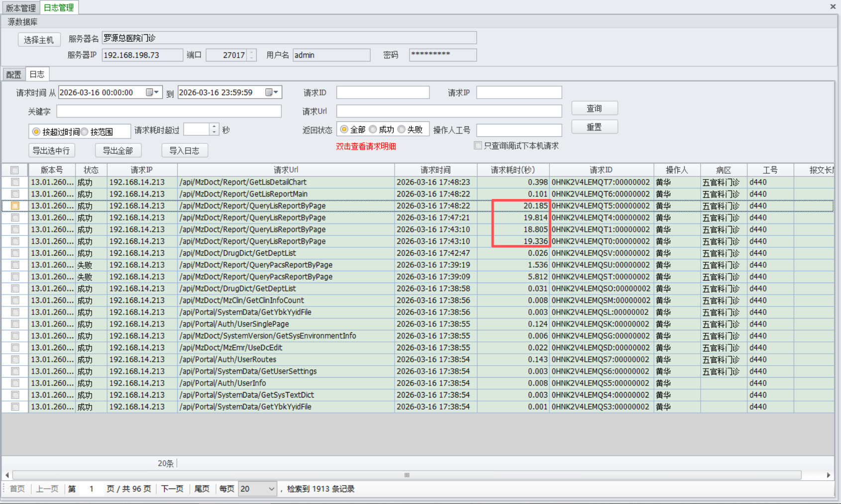This screenshot has width=841, height=504.
Task: Click the 操作人 column header
Action: pos(677,170)
